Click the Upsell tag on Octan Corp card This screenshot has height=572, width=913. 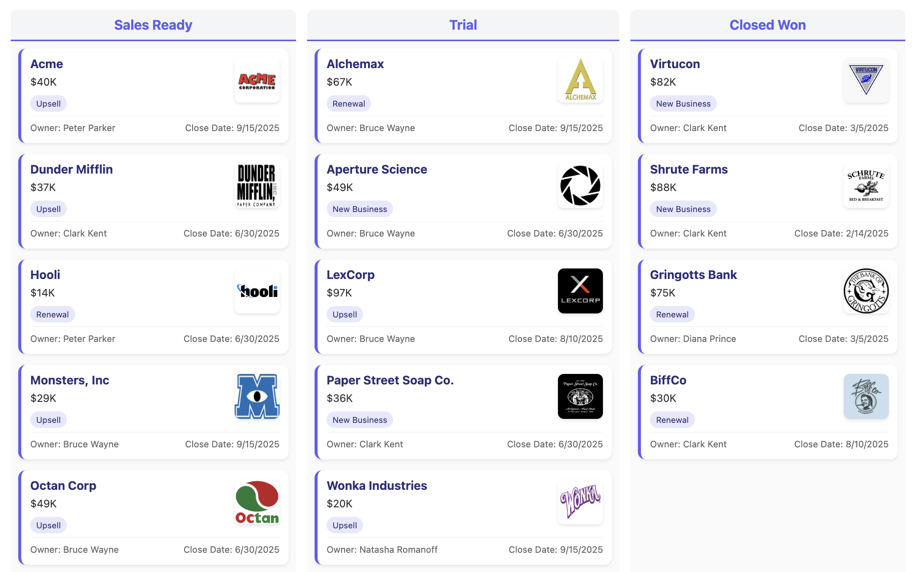[x=48, y=525]
